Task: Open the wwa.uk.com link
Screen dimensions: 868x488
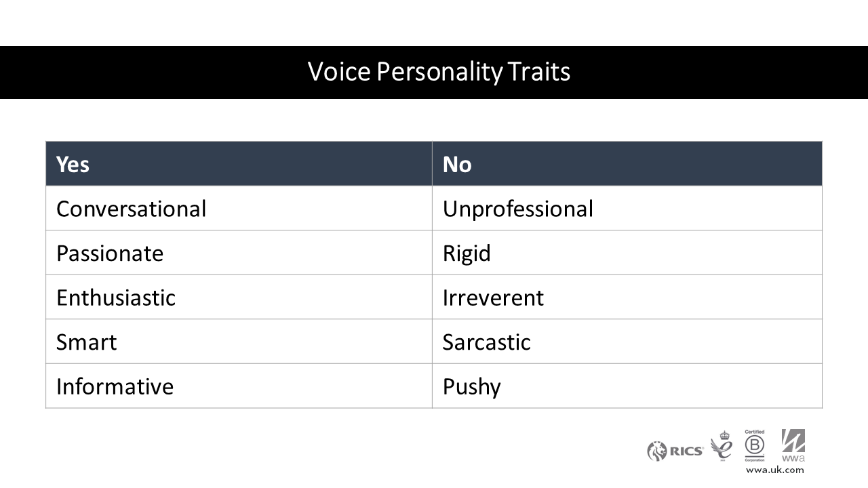Action: pyautogui.click(x=774, y=470)
